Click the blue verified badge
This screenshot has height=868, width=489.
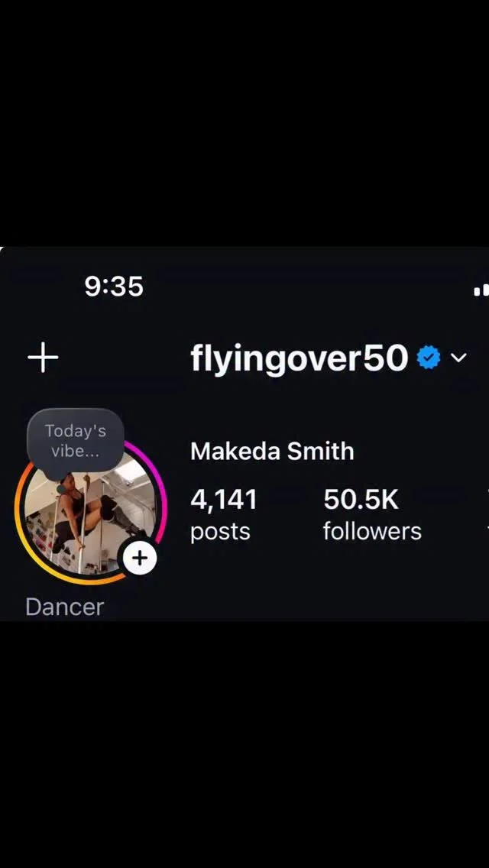tap(428, 358)
